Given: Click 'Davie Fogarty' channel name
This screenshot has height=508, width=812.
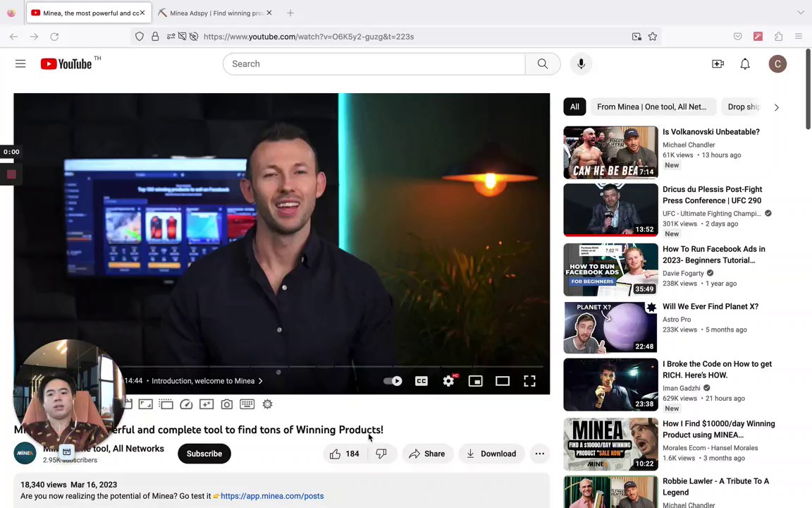Looking at the screenshot, I should (683, 273).
